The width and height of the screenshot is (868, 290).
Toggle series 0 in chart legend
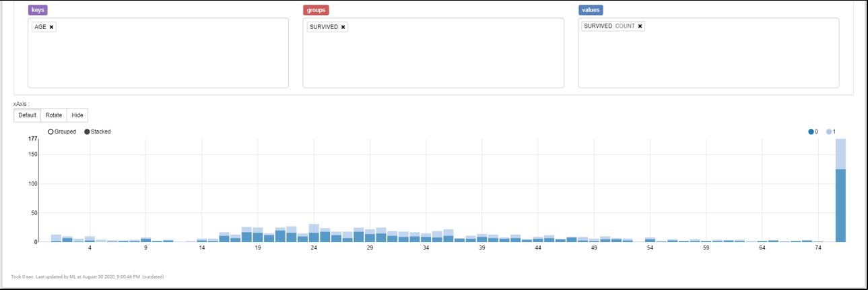811,132
